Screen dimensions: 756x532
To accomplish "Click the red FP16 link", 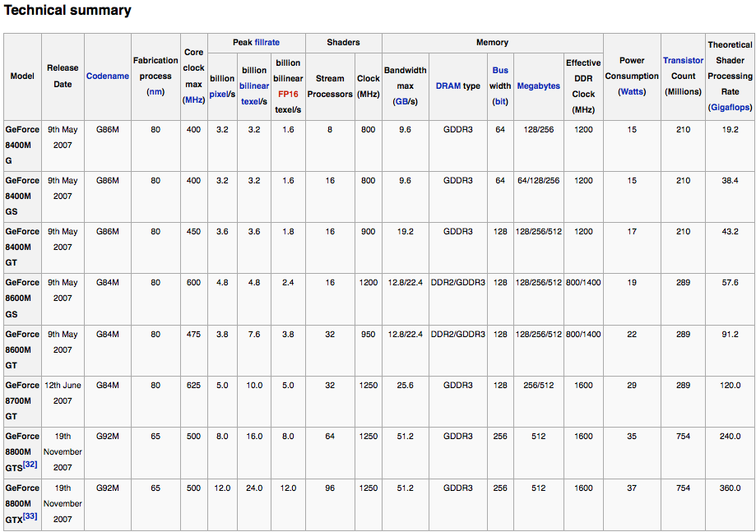I will tap(288, 94).
